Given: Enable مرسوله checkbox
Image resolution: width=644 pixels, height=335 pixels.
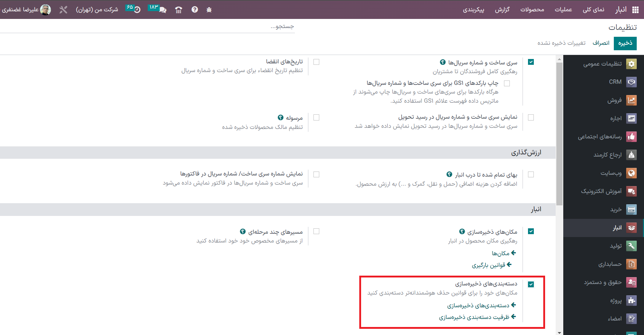Looking at the screenshot, I should pyautogui.click(x=316, y=117).
